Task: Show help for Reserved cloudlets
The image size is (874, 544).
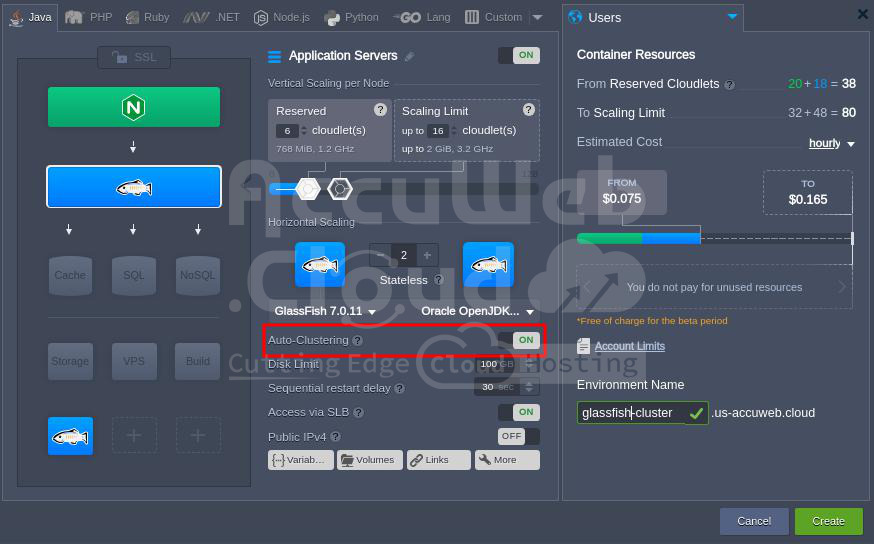Action: click(x=380, y=110)
